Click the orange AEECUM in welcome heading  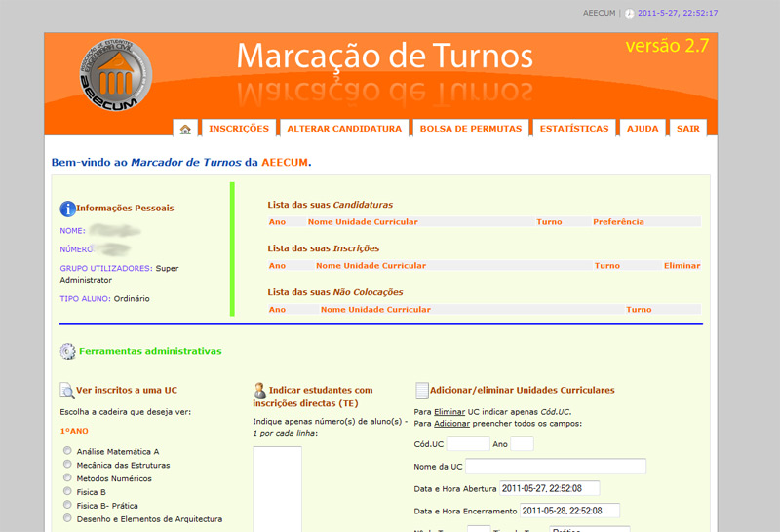(285, 163)
